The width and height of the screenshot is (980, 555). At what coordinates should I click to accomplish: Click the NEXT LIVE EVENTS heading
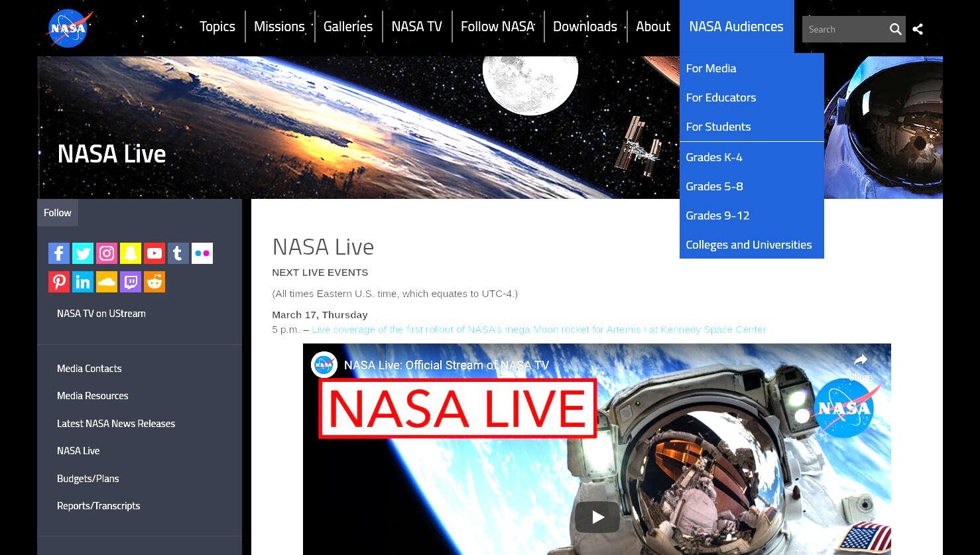[x=320, y=273]
